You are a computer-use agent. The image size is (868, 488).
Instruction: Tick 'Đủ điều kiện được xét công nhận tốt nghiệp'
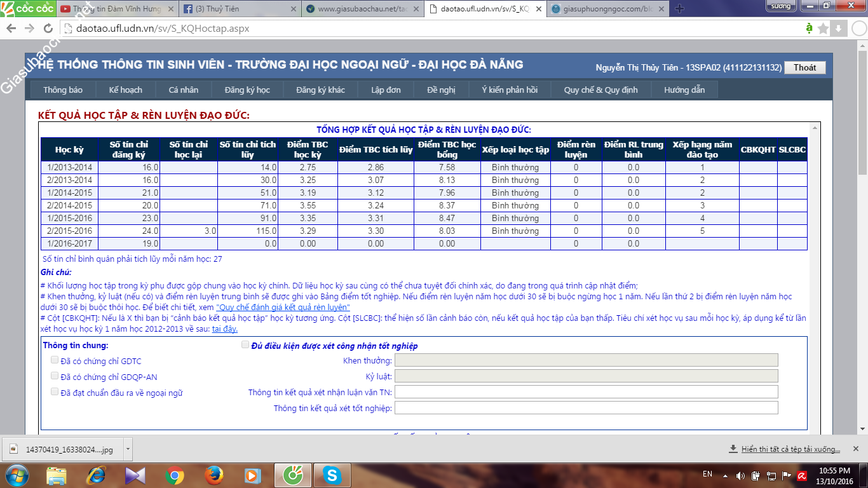click(245, 345)
